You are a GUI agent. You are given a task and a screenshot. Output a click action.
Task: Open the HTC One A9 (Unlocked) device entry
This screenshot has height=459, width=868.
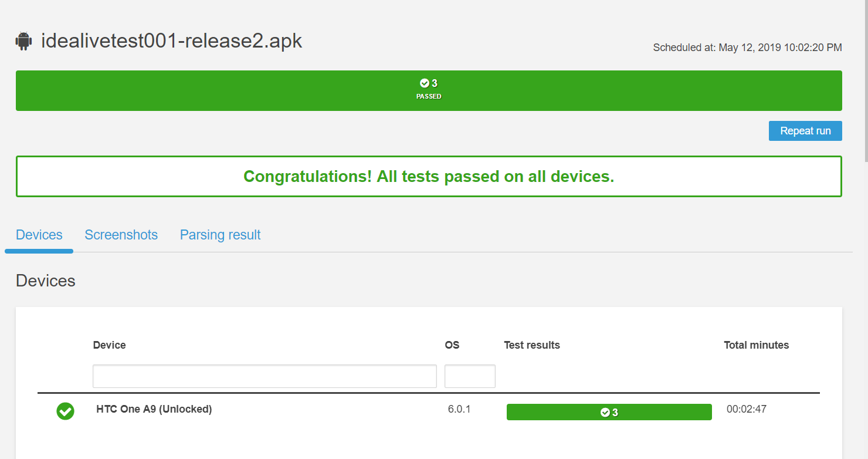coord(155,409)
